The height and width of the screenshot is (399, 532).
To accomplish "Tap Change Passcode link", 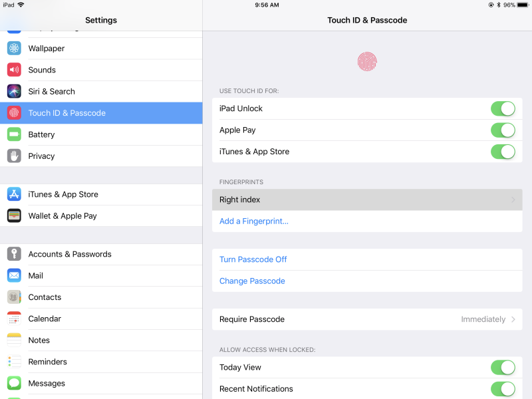I will [x=252, y=281].
